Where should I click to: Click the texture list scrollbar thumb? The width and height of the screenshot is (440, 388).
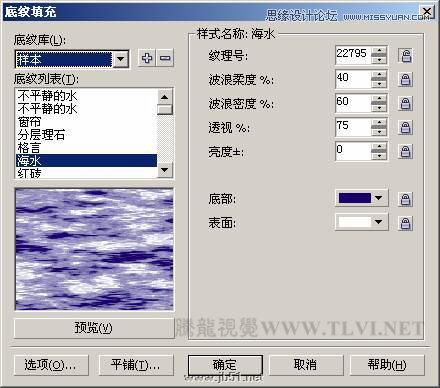(x=165, y=110)
